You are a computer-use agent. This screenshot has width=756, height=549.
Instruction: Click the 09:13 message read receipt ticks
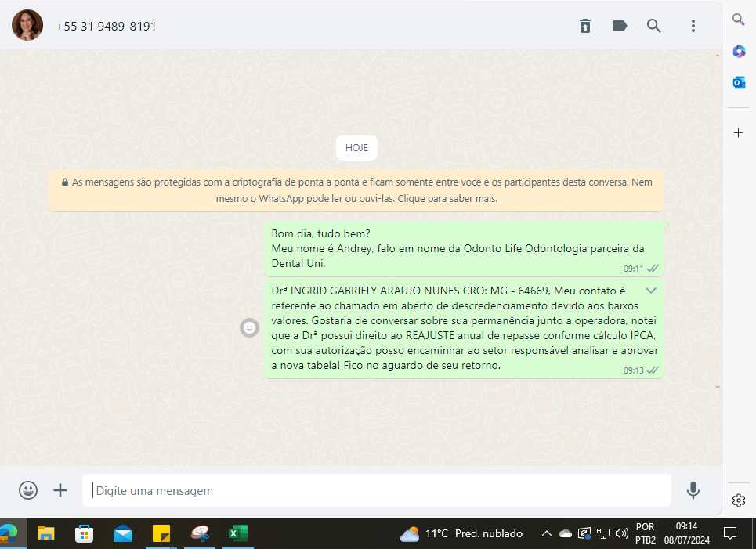pyautogui.click(x=653, y=370)
